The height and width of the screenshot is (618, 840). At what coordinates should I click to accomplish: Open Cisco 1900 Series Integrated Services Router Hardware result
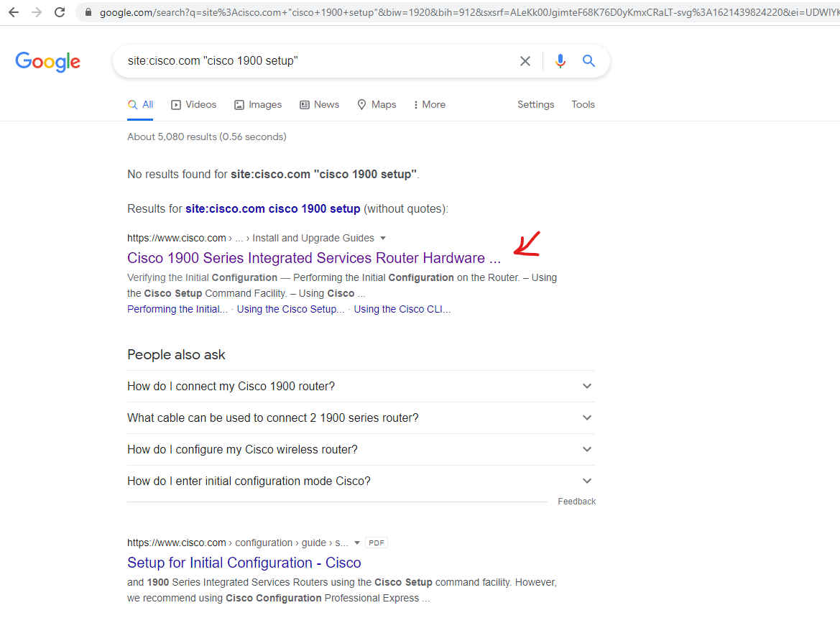pos(314,258)
